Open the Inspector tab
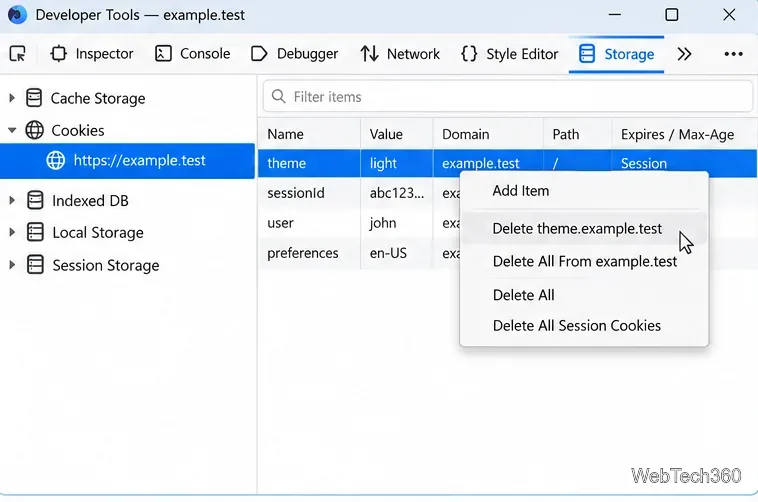 tap(91, 54)
